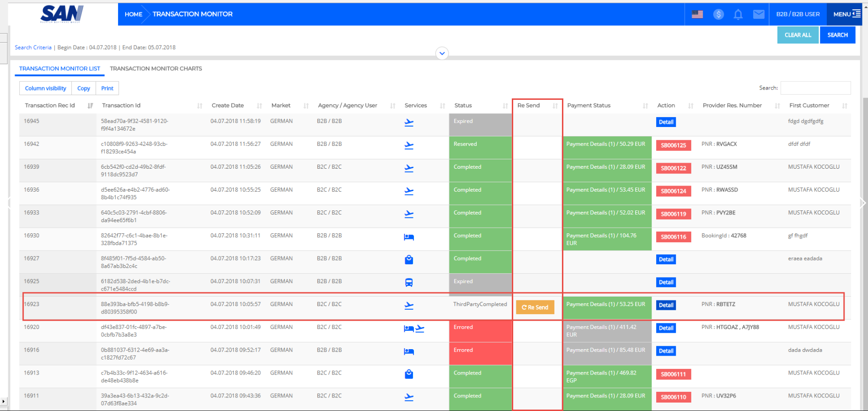Click the red SB006125 action badge

(673, 145)
